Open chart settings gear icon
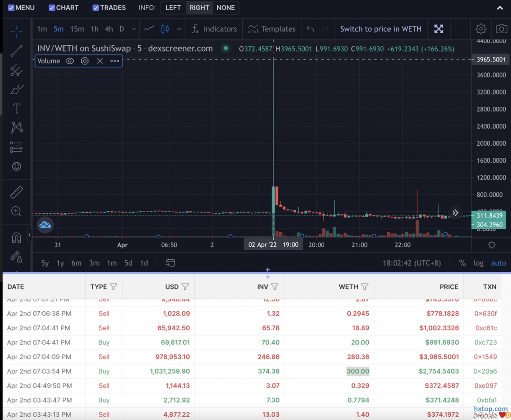 pyautogui.click(x=481, y=29)
